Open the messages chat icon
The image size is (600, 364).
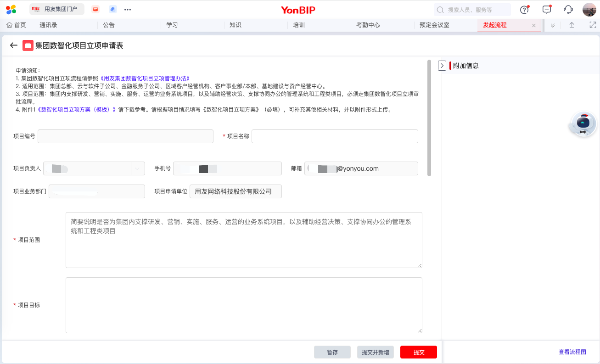[x=546, y=10]
